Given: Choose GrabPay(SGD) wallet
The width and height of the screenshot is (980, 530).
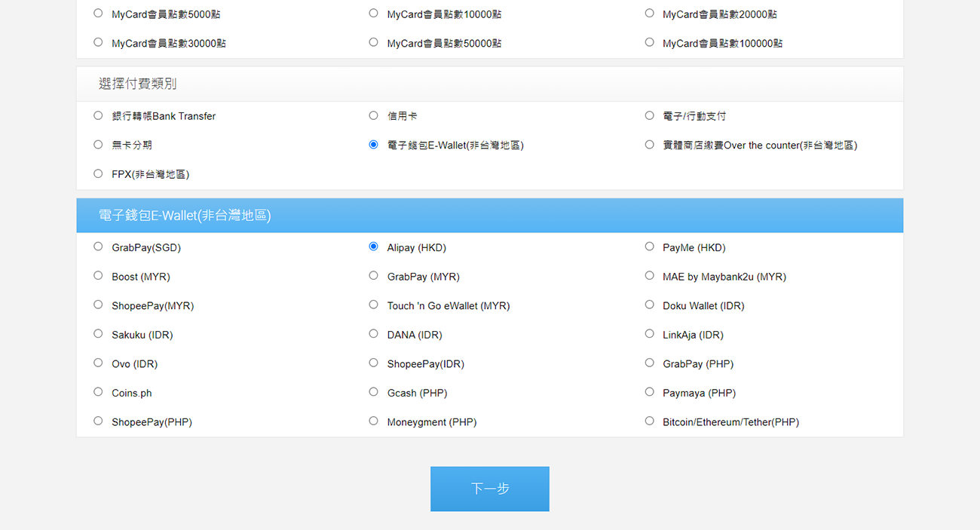Looking at the screenshot, I should pos(98,247).
